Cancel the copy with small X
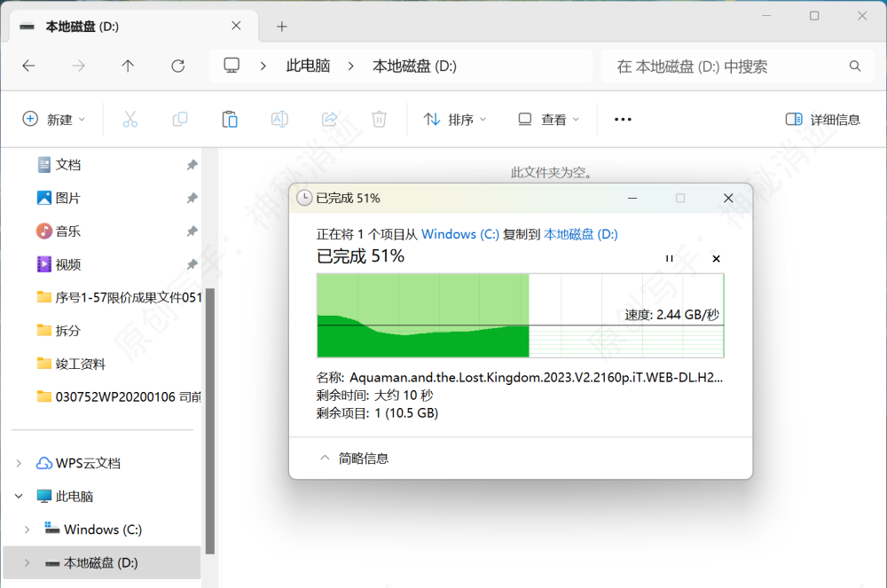Screen dimensions: 887x588 [x=716, y=258]
